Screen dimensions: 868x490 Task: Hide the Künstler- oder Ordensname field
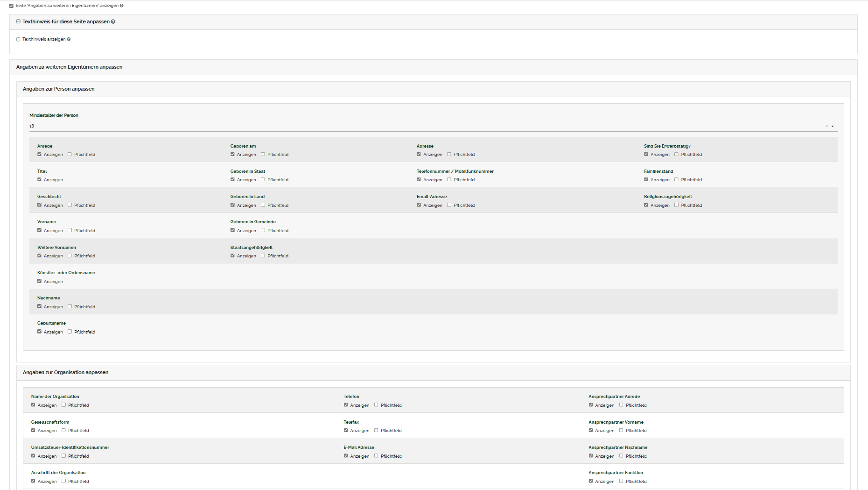click(x=39, y=281)
